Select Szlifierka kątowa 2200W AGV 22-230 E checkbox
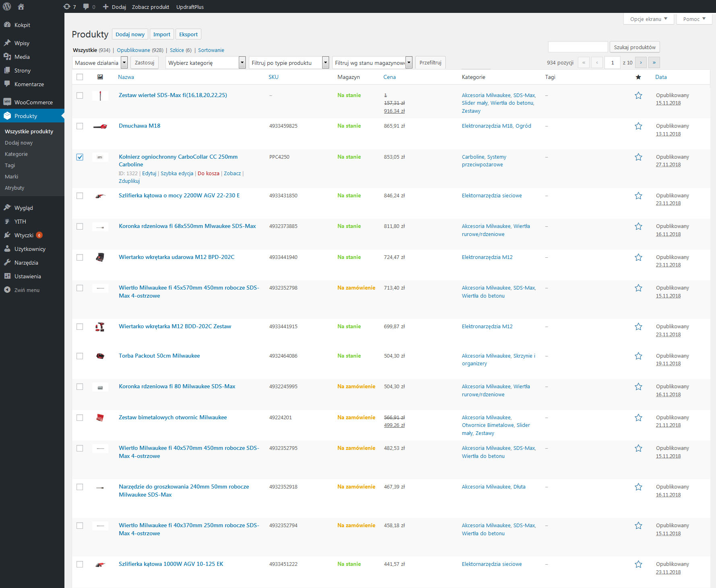Screen dimensions: 716x588 tap(80, 196)
